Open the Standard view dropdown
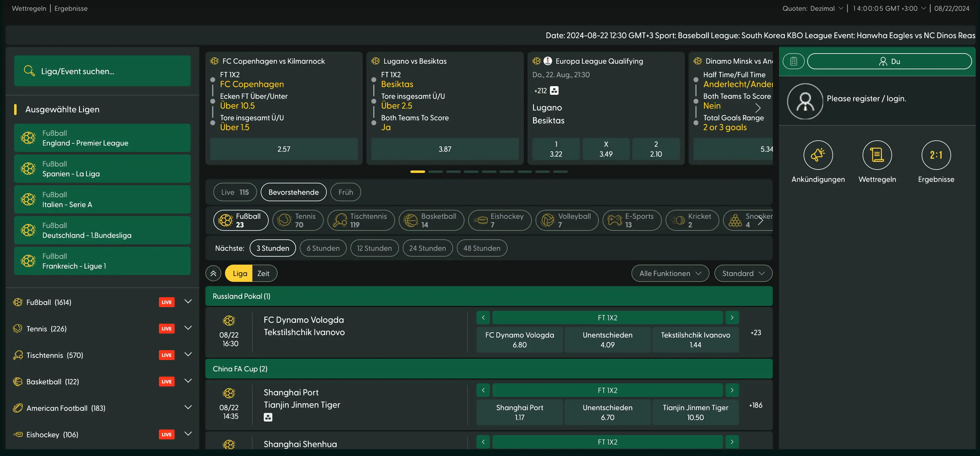Viewport: 980px width, 456px height. click(743, 273)
